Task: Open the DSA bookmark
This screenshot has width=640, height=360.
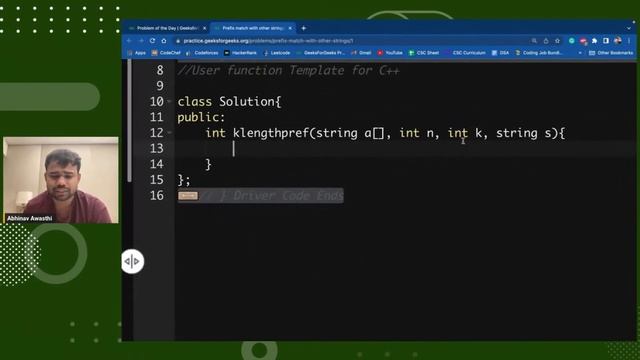Action: tap(500, 53)
